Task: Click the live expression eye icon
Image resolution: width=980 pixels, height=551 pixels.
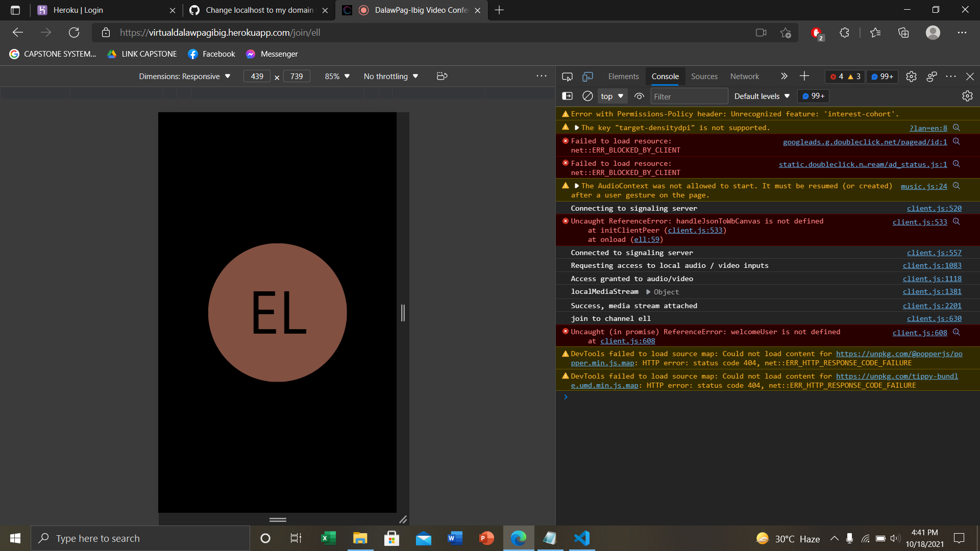Action: tap(639, 96)
